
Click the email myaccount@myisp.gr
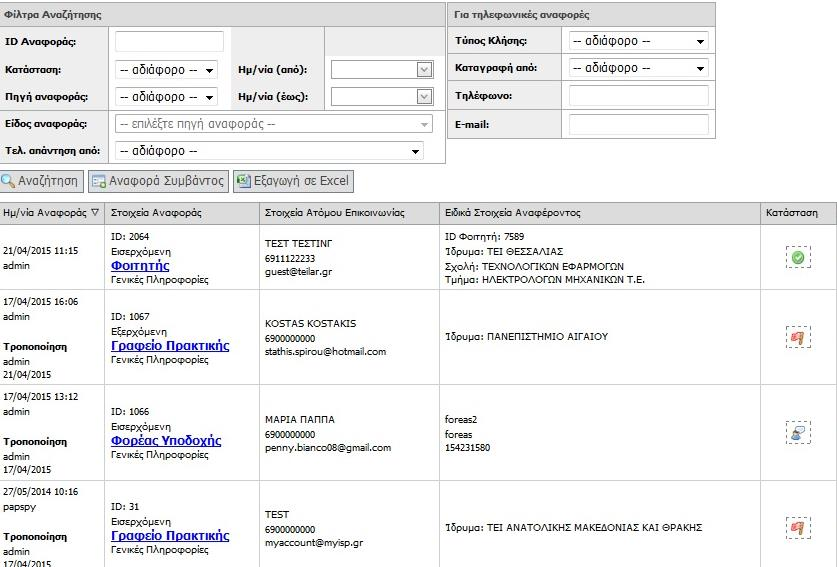pyautogui.click(x=314, y=543)
